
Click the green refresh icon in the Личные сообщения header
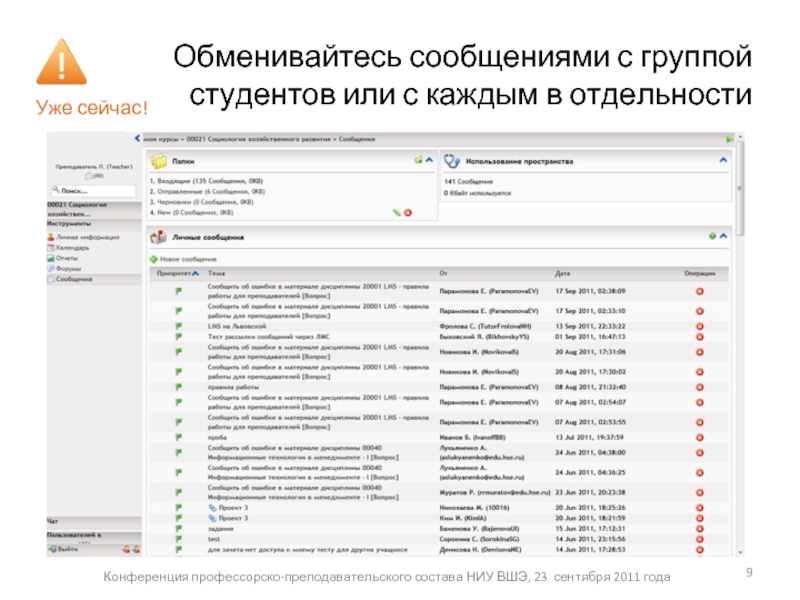[x=712, y=236]
